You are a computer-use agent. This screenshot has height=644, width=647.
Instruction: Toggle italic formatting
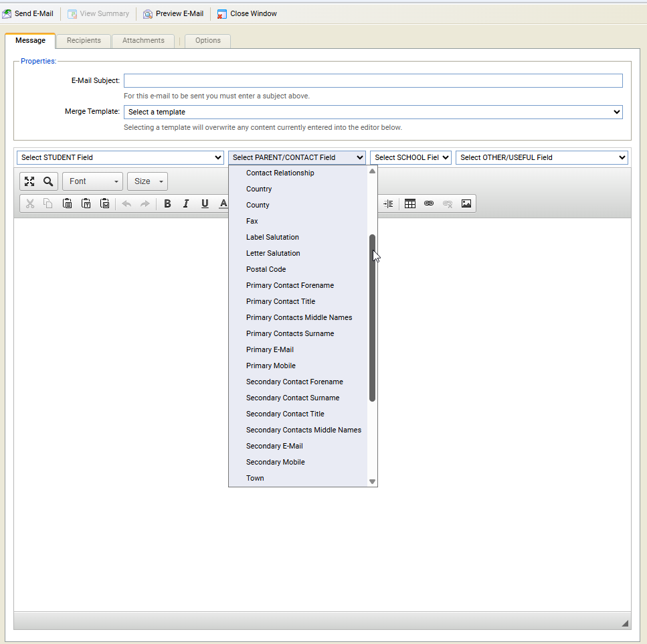tap(186, 204)
